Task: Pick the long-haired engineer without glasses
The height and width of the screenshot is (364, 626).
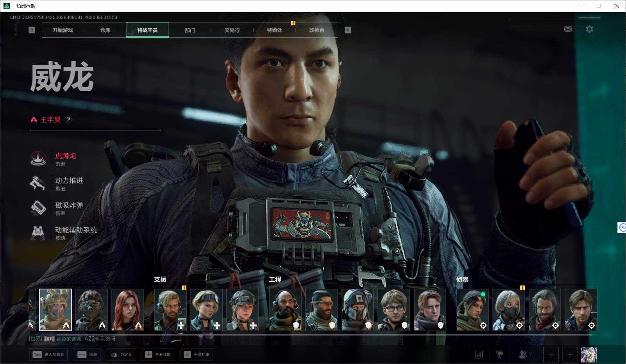Action: pyautogui.click(x=430, y=310)
